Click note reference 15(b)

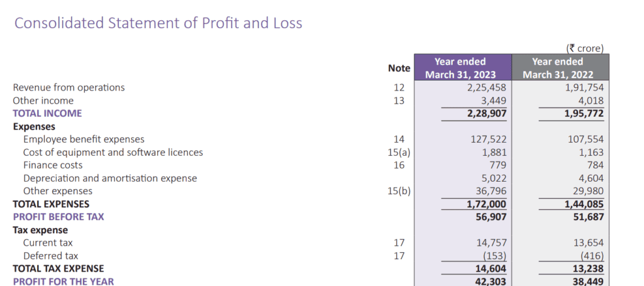coord(399,191)
